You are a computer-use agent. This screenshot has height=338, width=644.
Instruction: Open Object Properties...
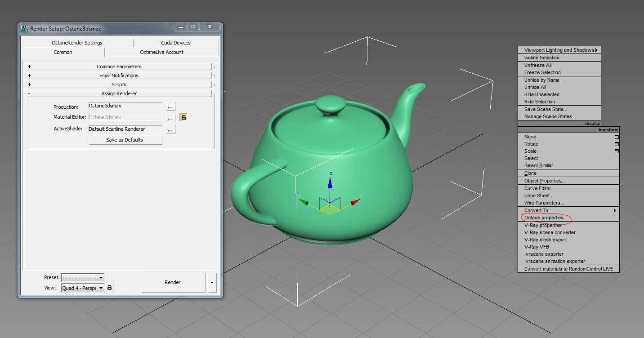pyautogui.click(x=568, y=181)
